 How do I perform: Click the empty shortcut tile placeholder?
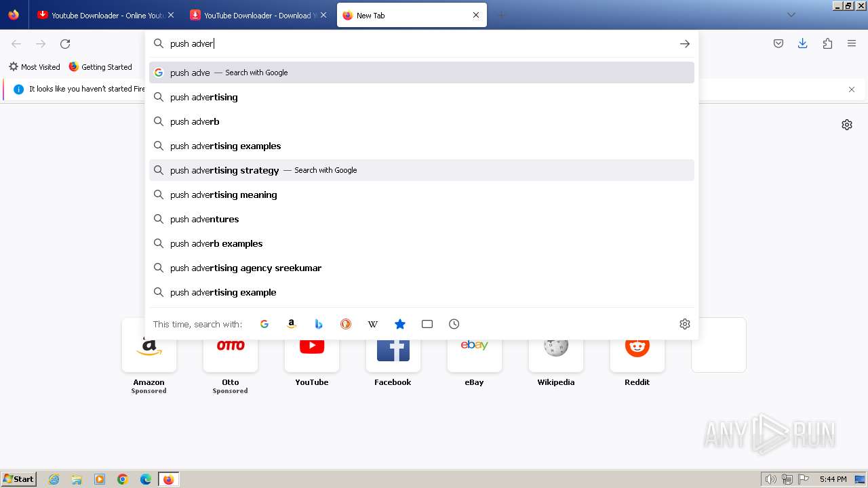tap(719, 345)
